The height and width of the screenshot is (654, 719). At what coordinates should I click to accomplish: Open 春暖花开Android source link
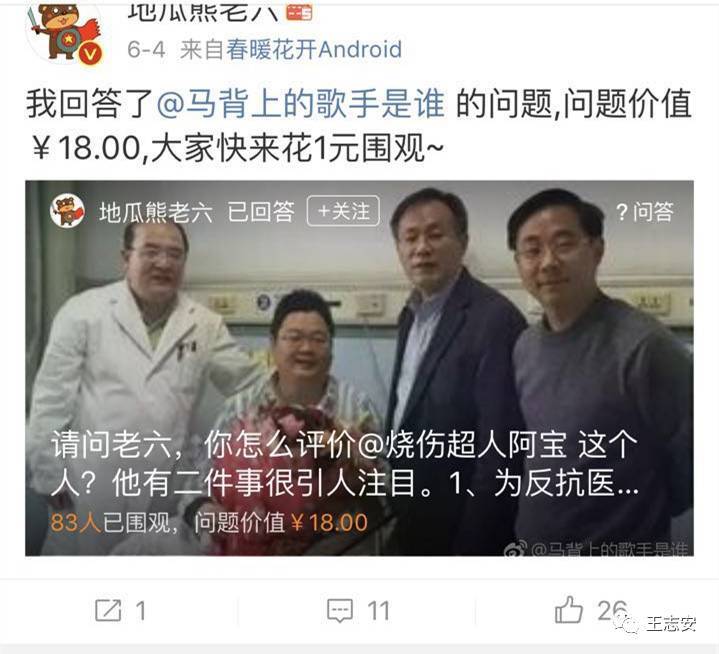click(x=314, y=50)
